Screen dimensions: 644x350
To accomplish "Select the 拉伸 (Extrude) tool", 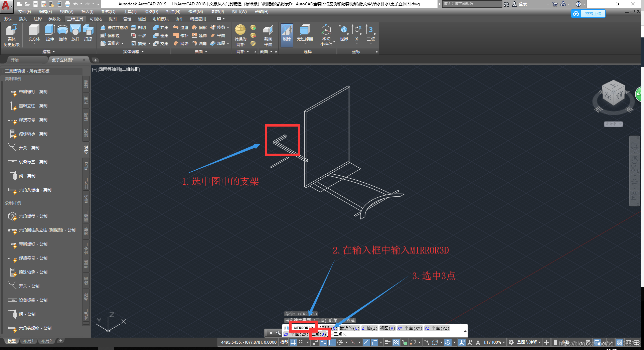I will click(50, 33).
